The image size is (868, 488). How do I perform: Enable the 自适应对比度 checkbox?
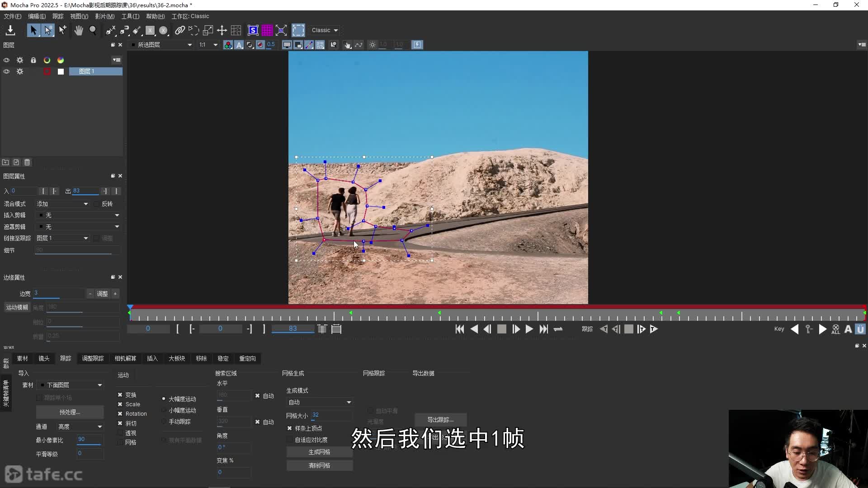click(290, 440)
